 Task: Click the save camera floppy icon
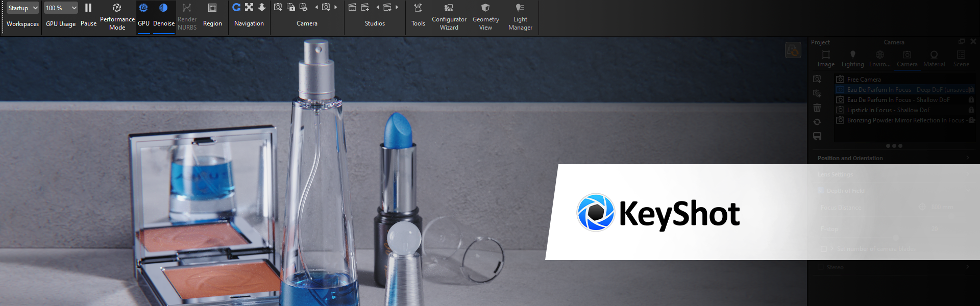click(x=817, y=136)
